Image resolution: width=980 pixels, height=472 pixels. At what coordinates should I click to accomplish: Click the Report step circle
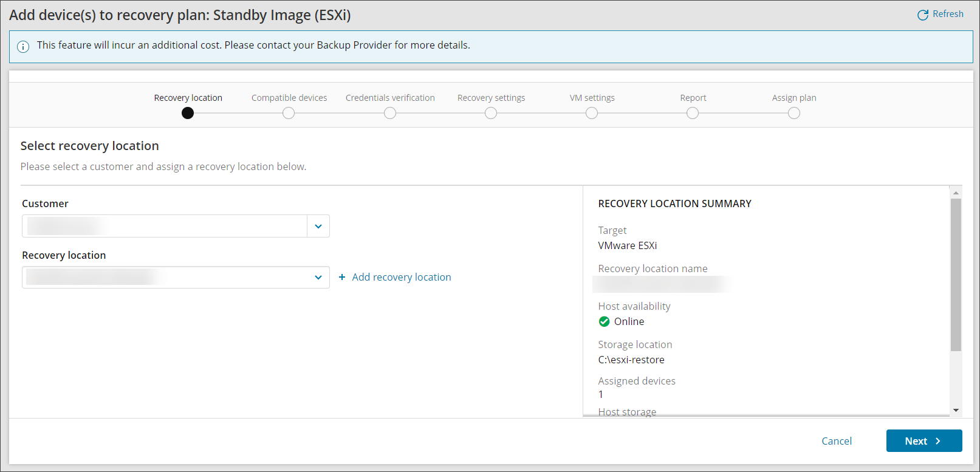[x=693, y=113]
